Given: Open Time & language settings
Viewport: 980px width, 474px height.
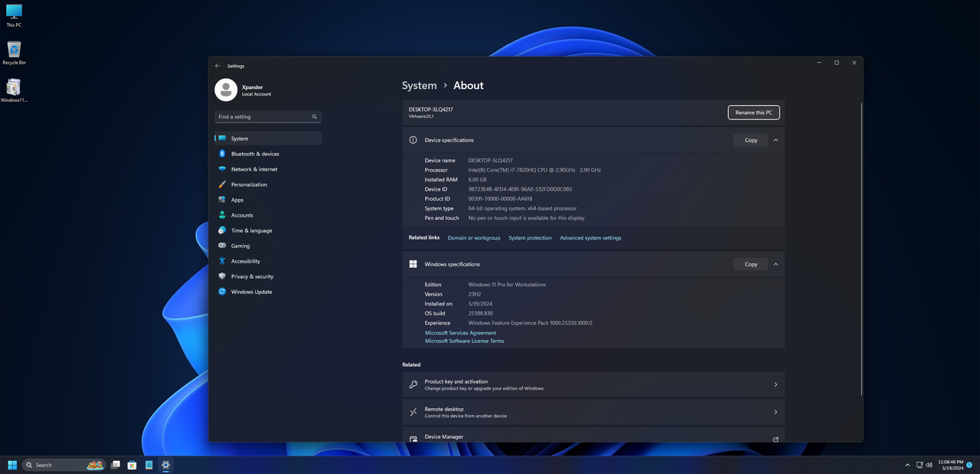Looking at the screenshot, I should pyautogui.click(x=268, y=230).
